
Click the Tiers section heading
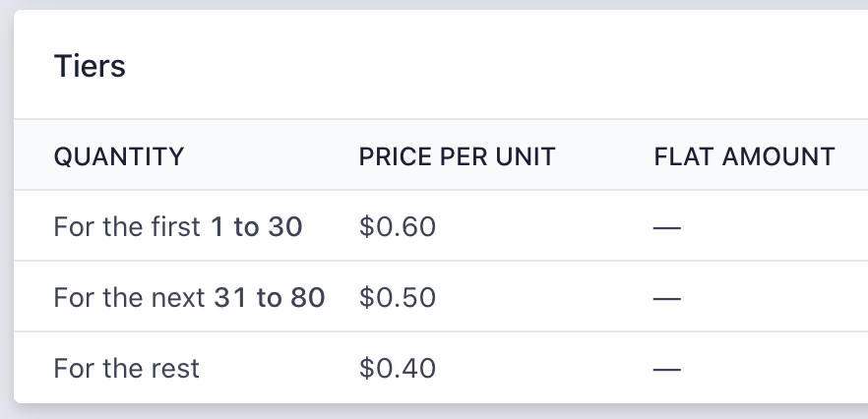click(90, 67)
